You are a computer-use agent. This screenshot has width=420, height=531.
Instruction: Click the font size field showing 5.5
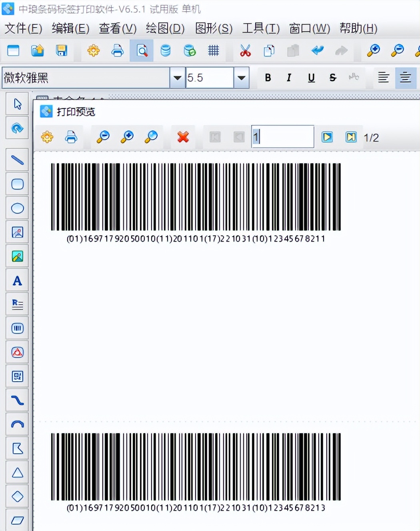coord(210,78)
